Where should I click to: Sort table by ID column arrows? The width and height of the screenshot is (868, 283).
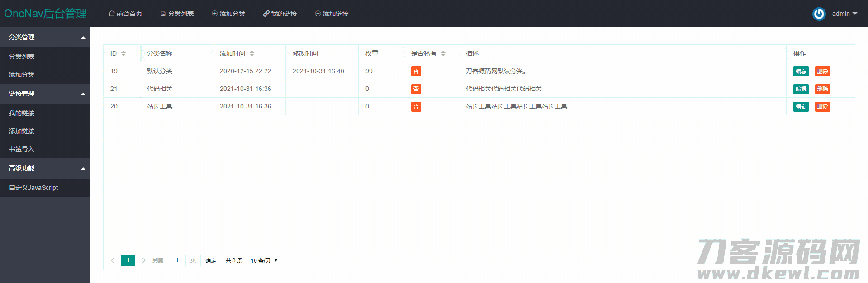pyautogui.click(x=123, y=53)
